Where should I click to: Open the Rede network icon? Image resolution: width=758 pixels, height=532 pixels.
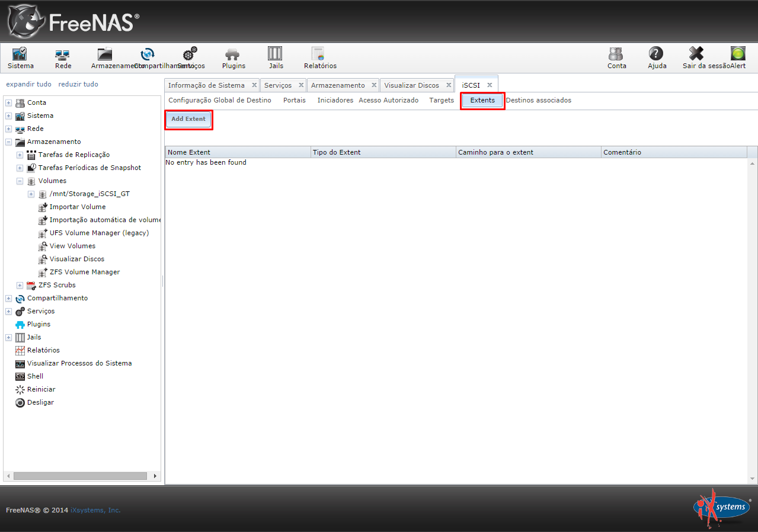click(63, 55)
